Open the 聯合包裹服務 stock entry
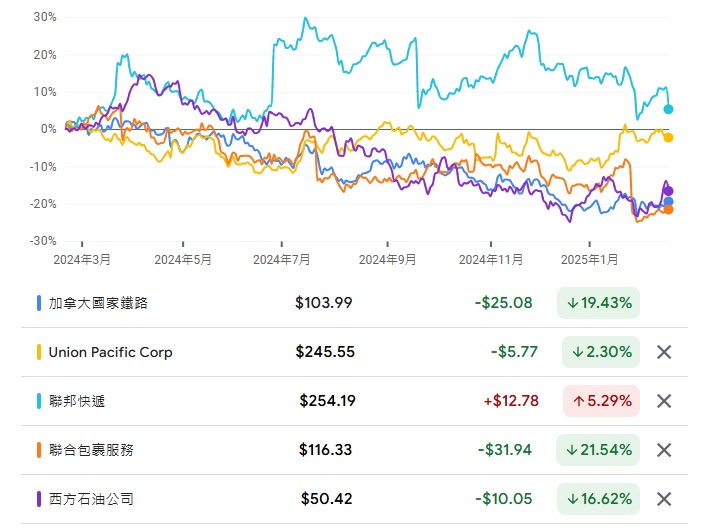This screenshot has width=708, height=529. [354, 450]
